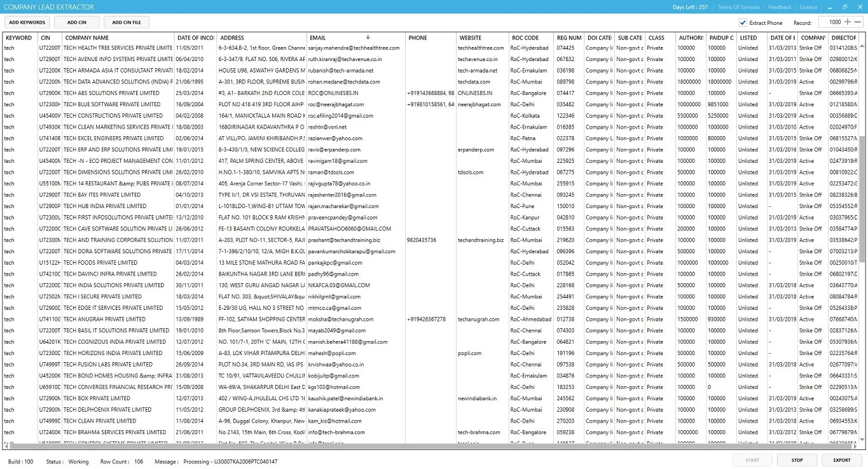The height and width of the screenshot is (469, 868).
Task: Click the minus icon to decrease Record count
Action: point(858,22)
